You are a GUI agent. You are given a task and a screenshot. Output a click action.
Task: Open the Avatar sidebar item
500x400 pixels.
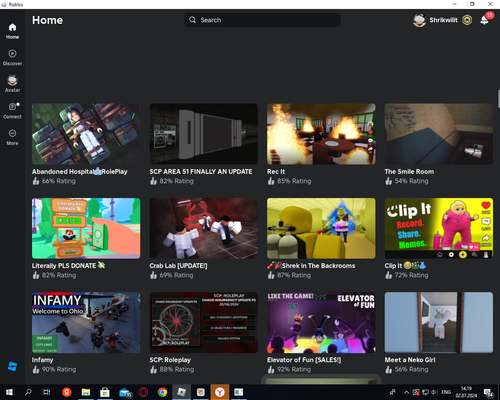(12, 84)
